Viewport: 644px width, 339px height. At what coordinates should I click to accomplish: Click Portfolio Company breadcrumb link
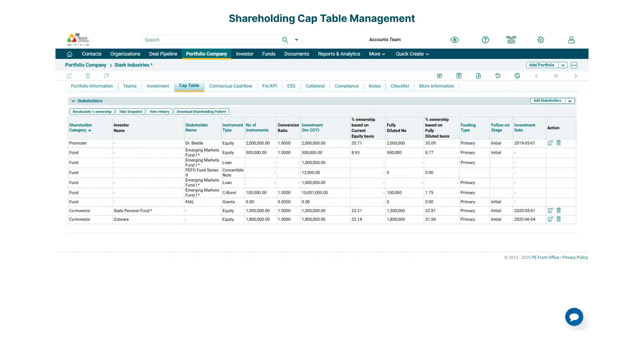click(86, 65)
